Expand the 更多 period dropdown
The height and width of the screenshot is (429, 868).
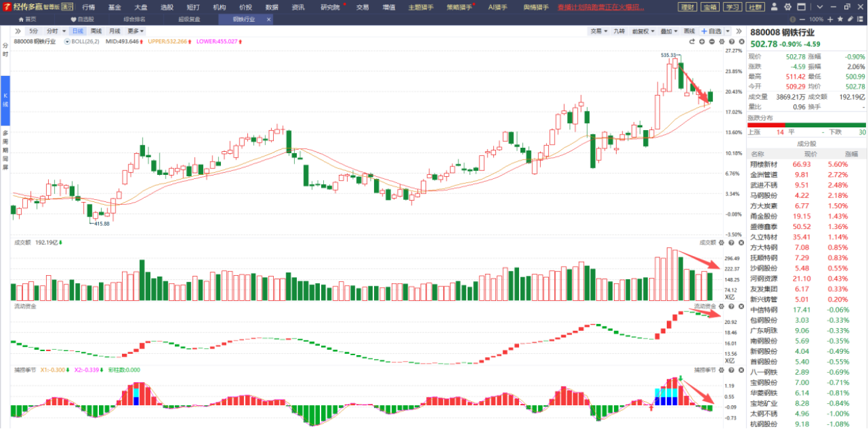point(136,31)
